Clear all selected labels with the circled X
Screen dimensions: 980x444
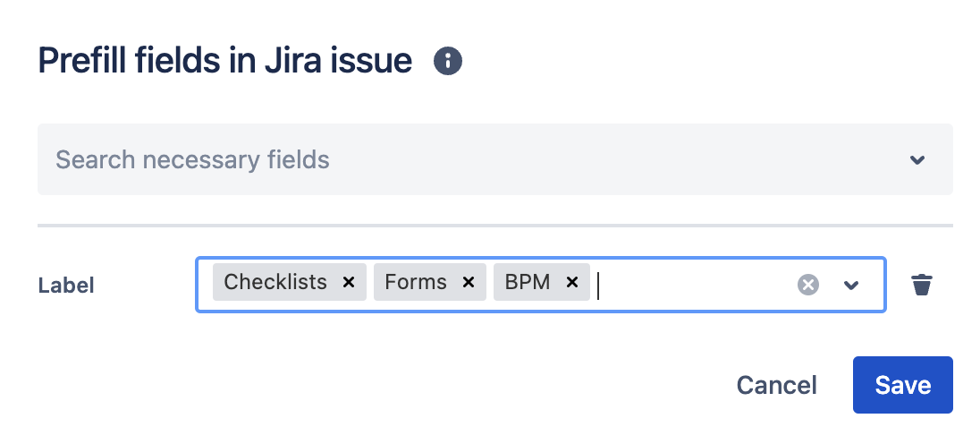808,285
